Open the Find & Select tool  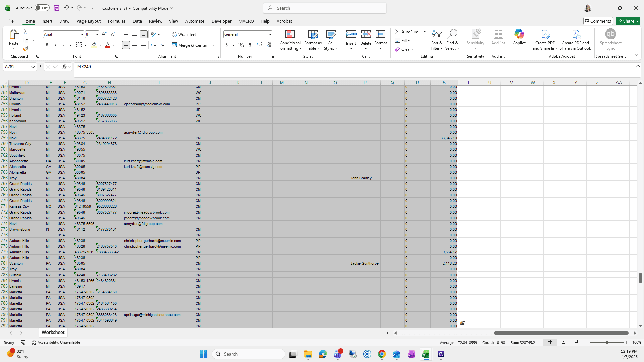(x=452, y=40)
